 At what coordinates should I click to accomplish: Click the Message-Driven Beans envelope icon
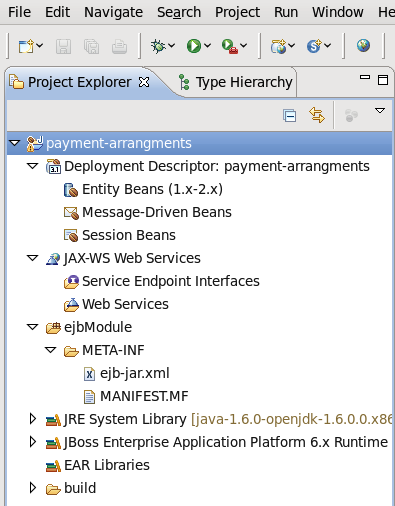[71, 213]
